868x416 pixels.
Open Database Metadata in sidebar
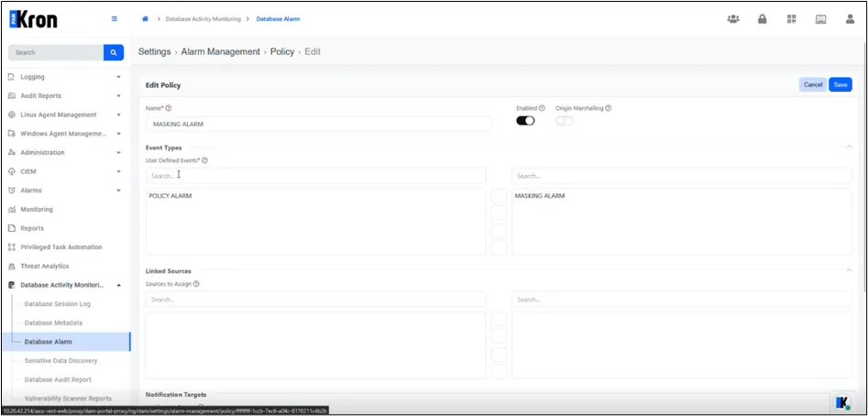tap(54, 323)
